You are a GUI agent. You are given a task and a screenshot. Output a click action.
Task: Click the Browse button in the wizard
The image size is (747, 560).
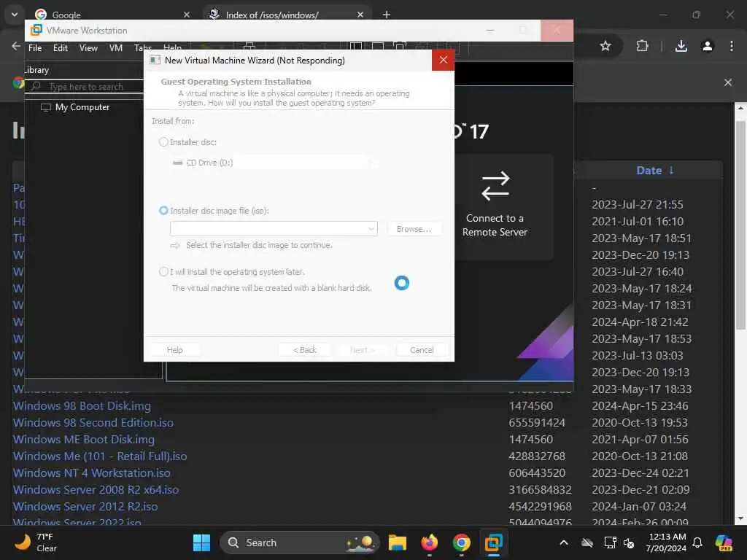coord(414,229)
